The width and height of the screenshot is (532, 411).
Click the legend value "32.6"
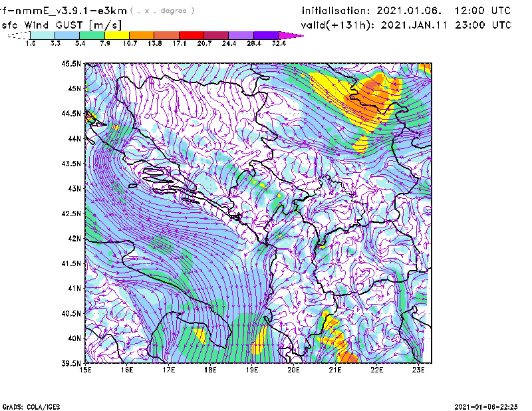[279, 43]
